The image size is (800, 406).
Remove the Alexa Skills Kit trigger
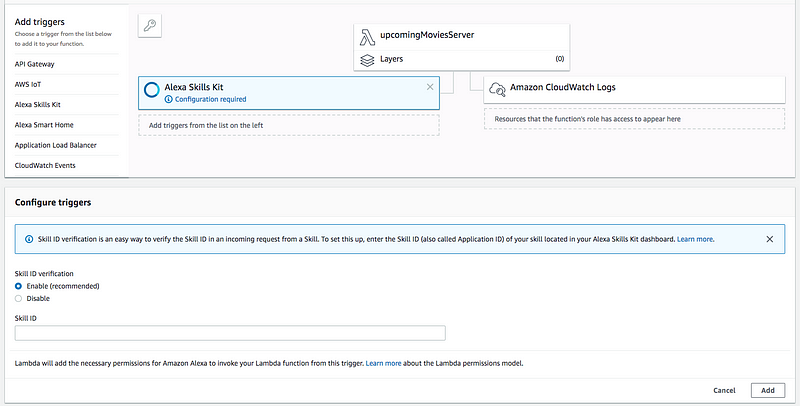(x=430, y=87)
